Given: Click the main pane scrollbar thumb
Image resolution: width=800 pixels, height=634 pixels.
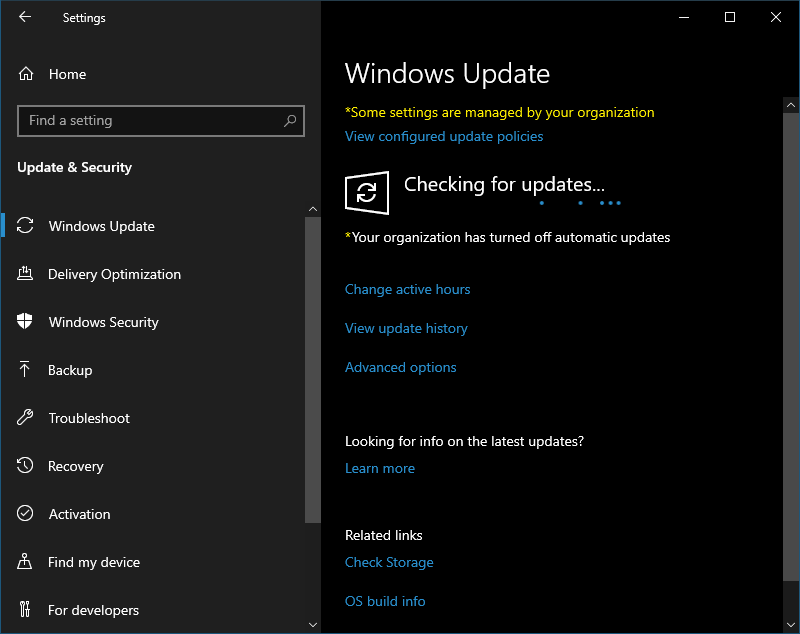Looking at the screenshot, I should 791,347.
